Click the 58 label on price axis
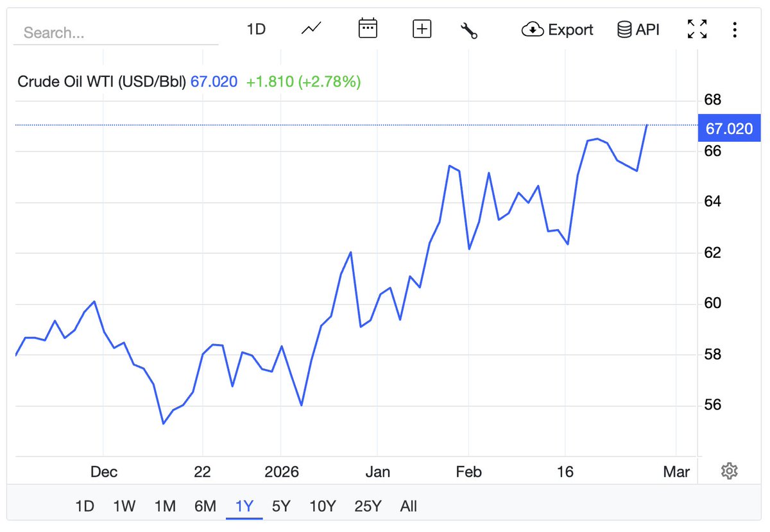 pyautogui.click(x=713, y=355)
